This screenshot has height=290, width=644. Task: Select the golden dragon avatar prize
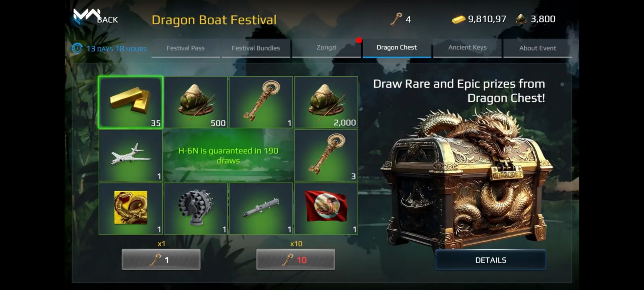[x=130, y=208]
